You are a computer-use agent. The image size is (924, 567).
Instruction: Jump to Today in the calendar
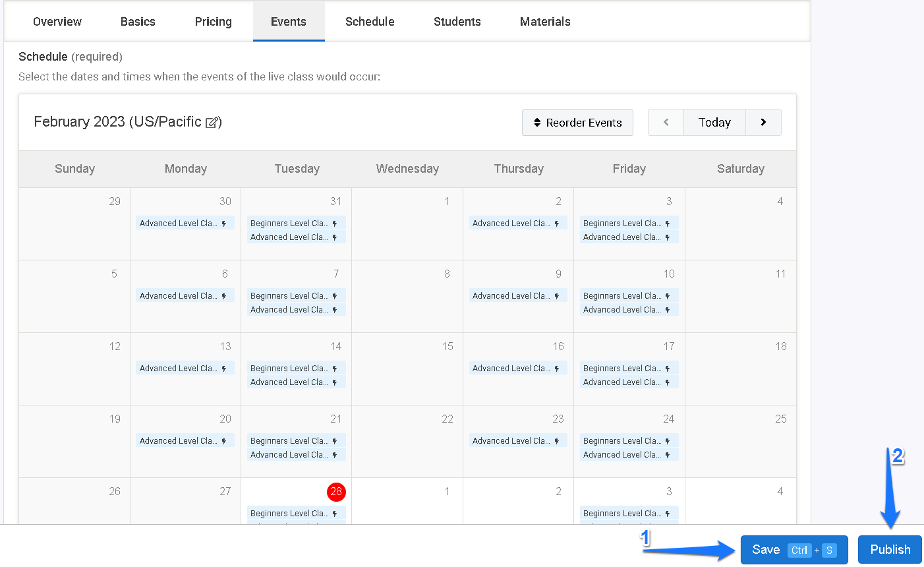pyautogui.click(x=714, y=123)
